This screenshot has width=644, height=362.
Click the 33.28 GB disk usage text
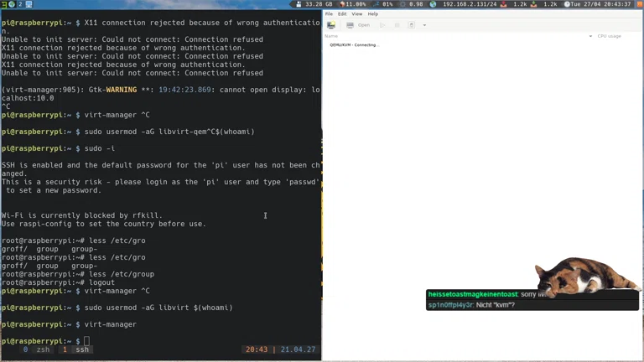tap(319, 4)
